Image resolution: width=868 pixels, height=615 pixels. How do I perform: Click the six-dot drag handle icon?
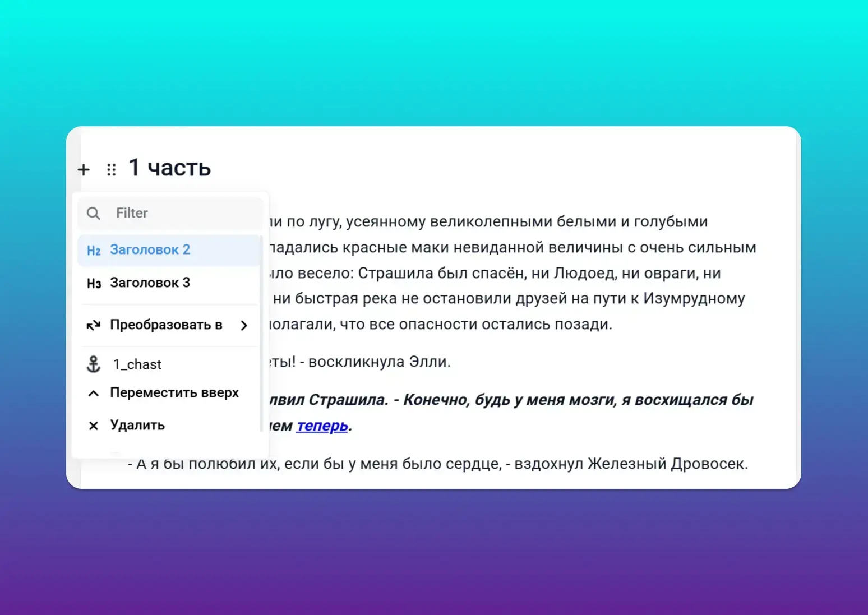click(111, 169)
